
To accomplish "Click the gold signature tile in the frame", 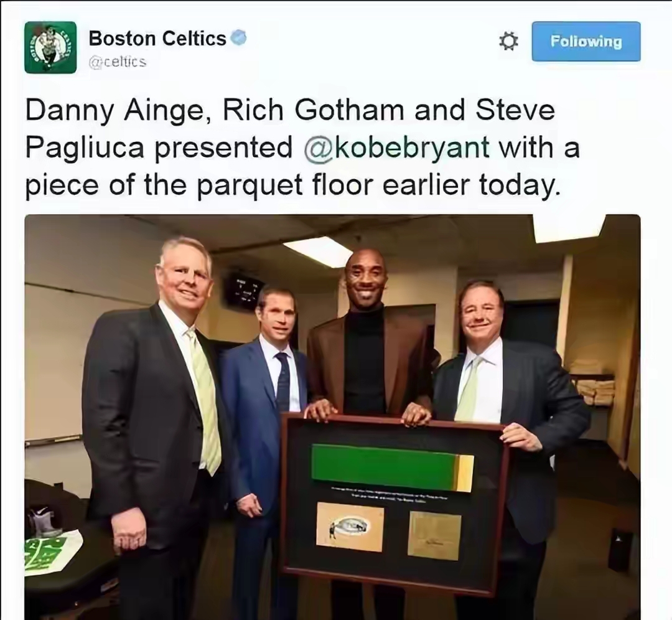I will click(434, 535).
